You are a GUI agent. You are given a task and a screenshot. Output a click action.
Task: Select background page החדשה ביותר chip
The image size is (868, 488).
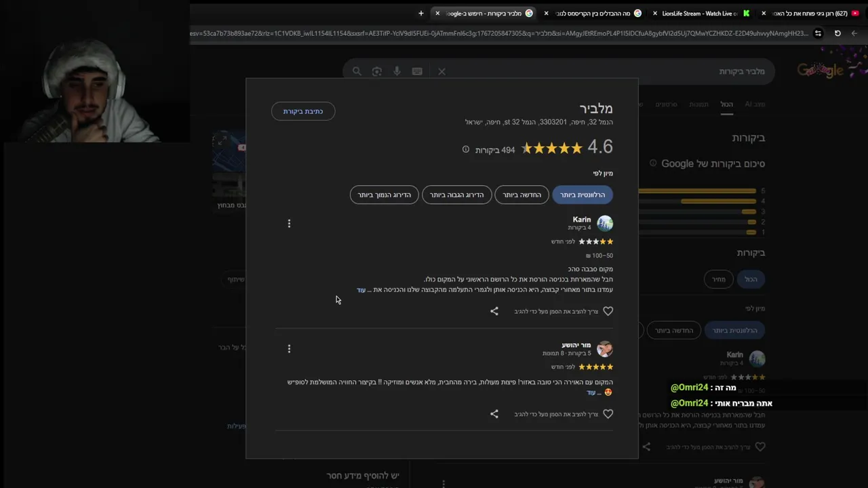pos(673,330)
